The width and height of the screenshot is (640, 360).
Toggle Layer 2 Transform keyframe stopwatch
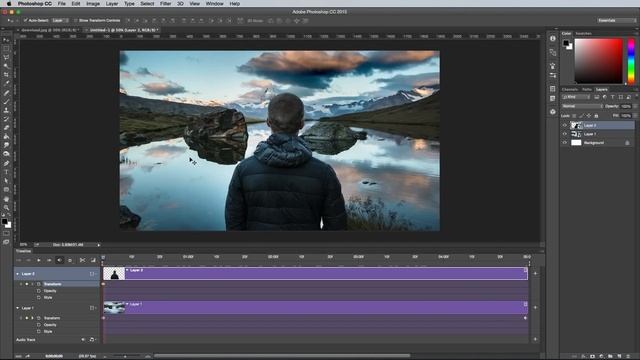39,284
